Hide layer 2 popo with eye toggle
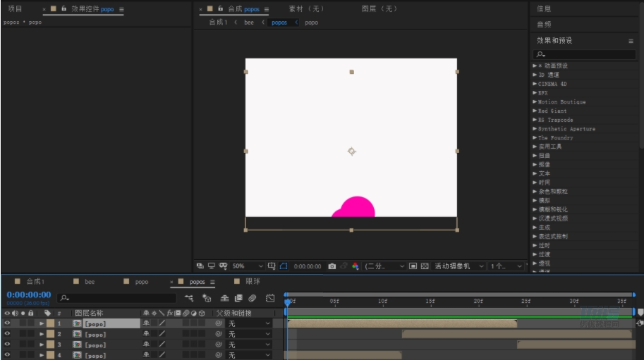 pyautogui.click(x=7, y=334)
